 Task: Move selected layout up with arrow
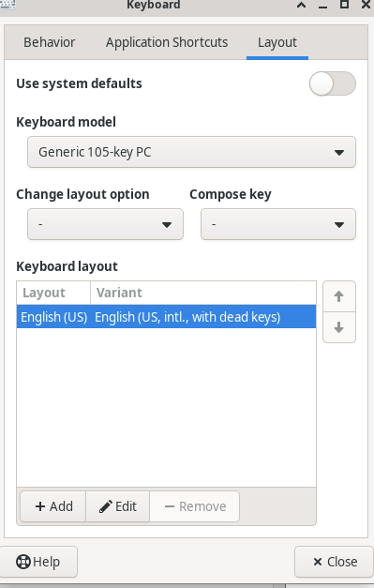[x=338, y=296]
